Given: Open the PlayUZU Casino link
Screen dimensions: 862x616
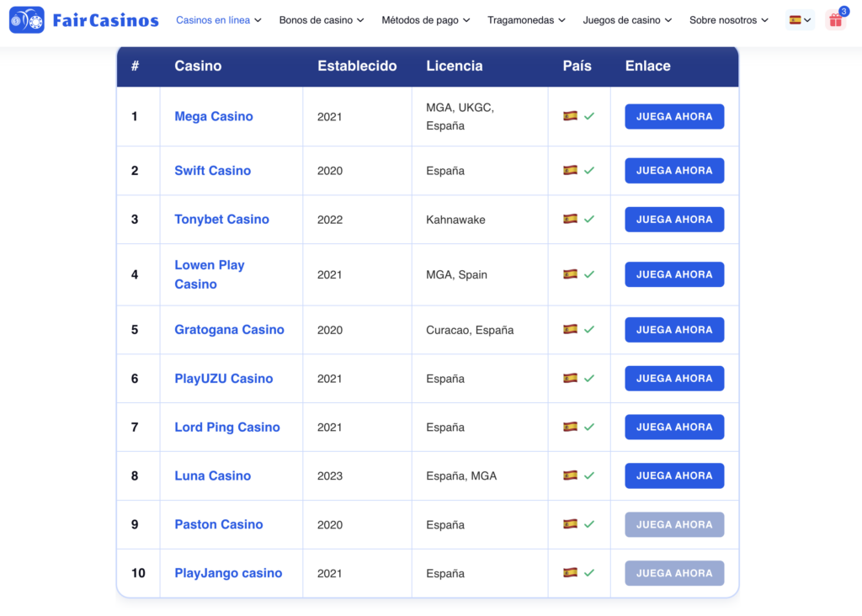Looking at the screenshot, I should (x=224, y=379).
